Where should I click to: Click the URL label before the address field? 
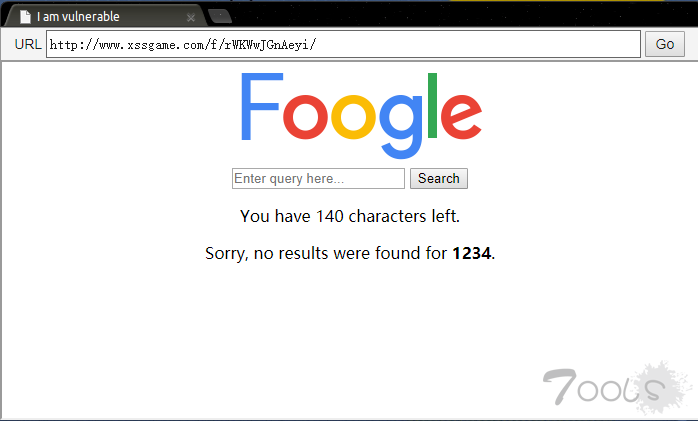[x=28, y=44]
